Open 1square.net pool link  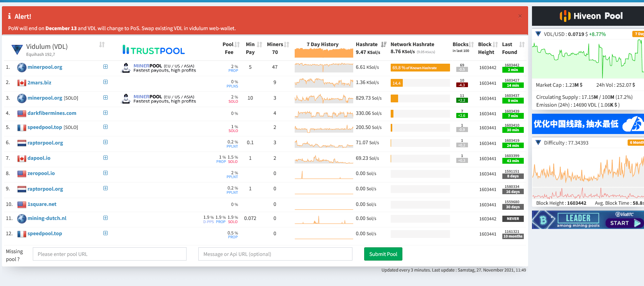coord(42,204)
